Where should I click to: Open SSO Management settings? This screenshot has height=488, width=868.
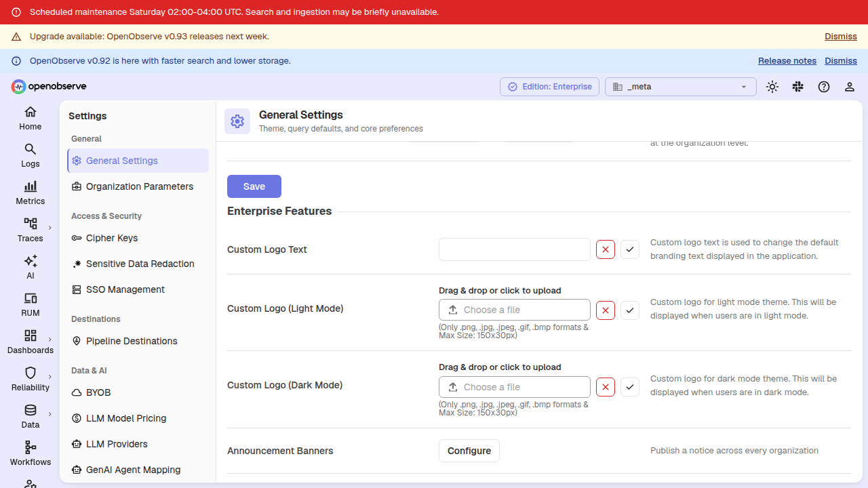coord(138,289)
